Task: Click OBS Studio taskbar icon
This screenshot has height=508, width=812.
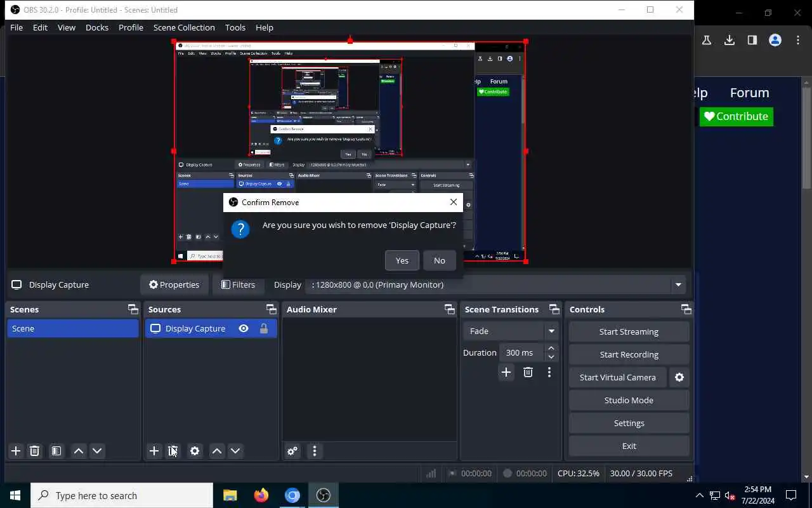Action: 324,495
